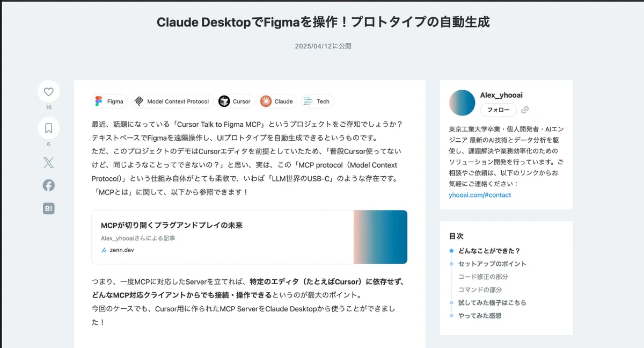Image resolution: width=644 pixels, height=348 pixels.
Task: Click the Claude logo icon in tag
Action: pos(266,102)
